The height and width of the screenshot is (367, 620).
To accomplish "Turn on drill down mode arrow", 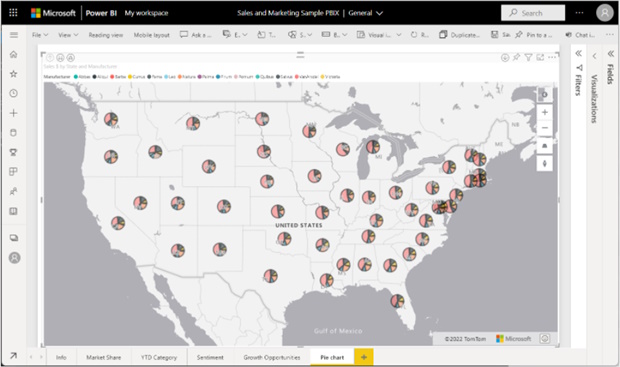I will point(505,58).
